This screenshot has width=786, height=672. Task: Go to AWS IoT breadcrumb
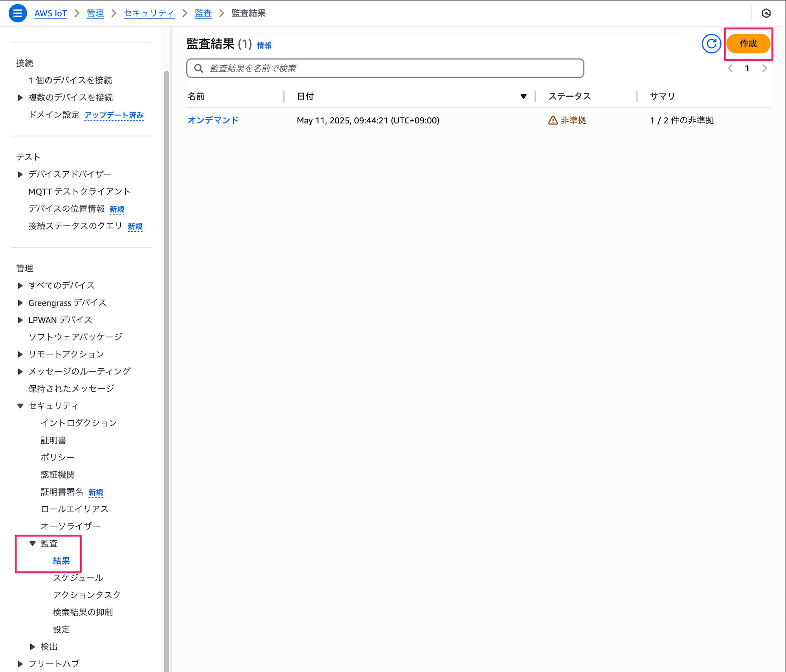click(x=51, y=13)
